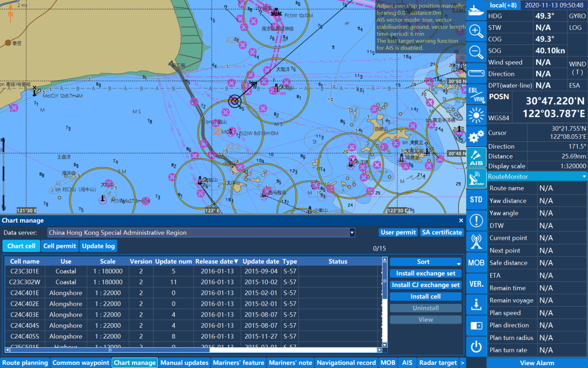This screenshot has height=368, width=588.
Task: Select the ruler measurement tool
Action: tap(476, 72)
